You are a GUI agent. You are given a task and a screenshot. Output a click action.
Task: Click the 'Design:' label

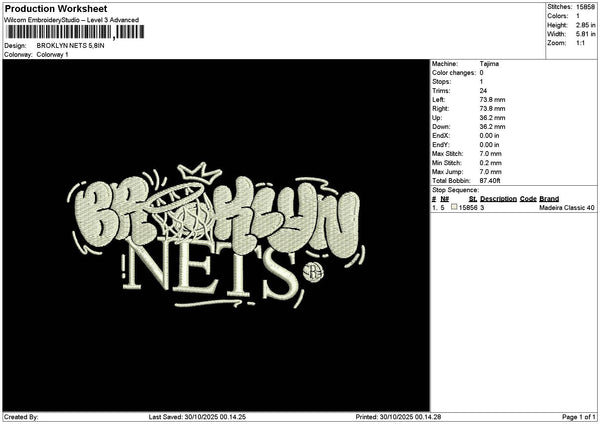click(x=15, y=46)
